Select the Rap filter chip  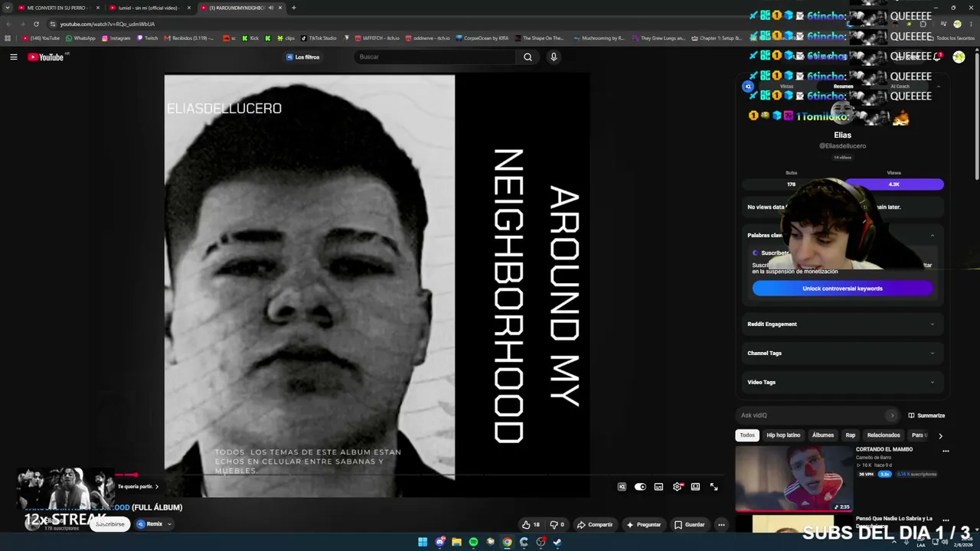pos(850,435)
